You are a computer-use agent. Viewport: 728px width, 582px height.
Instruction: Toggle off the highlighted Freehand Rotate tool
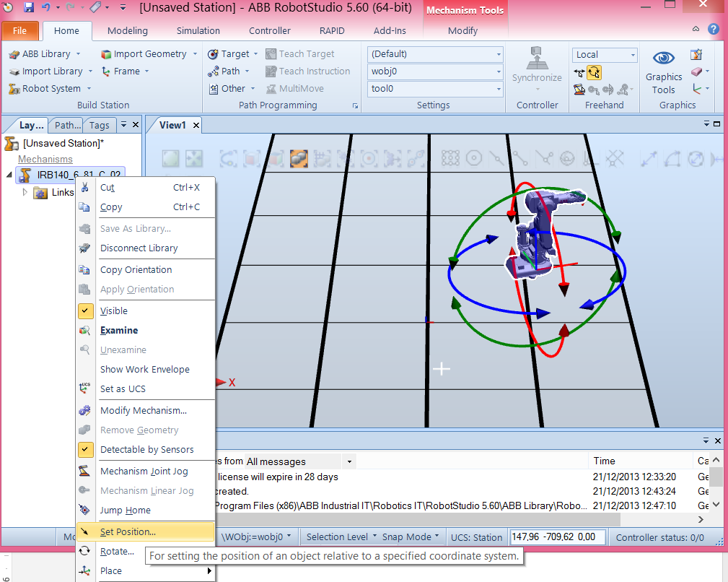point(594,73)
